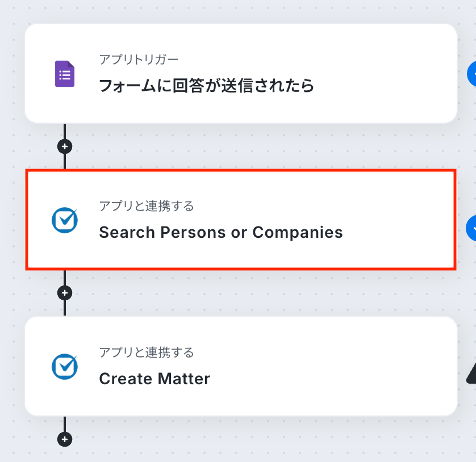The width and height of the screenshot is (476, 462).
Task: Click the purple Google Forms icon
Action: (65, 74)
